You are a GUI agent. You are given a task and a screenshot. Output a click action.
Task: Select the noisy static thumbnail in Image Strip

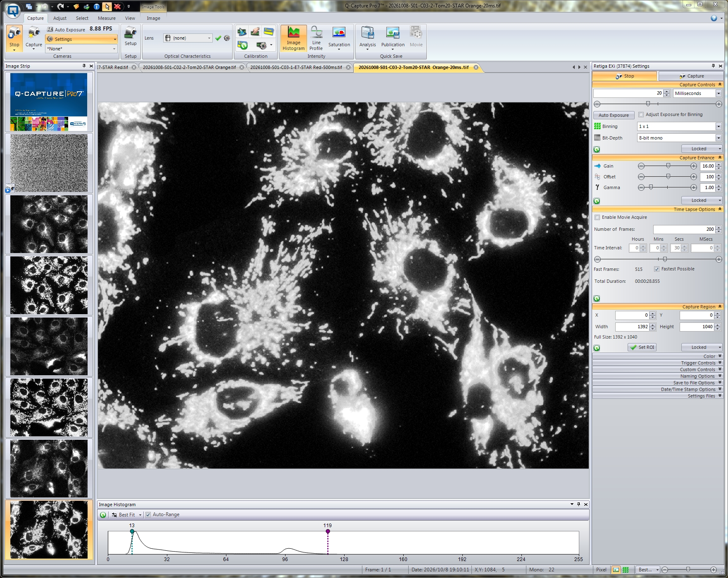[49, 163]
